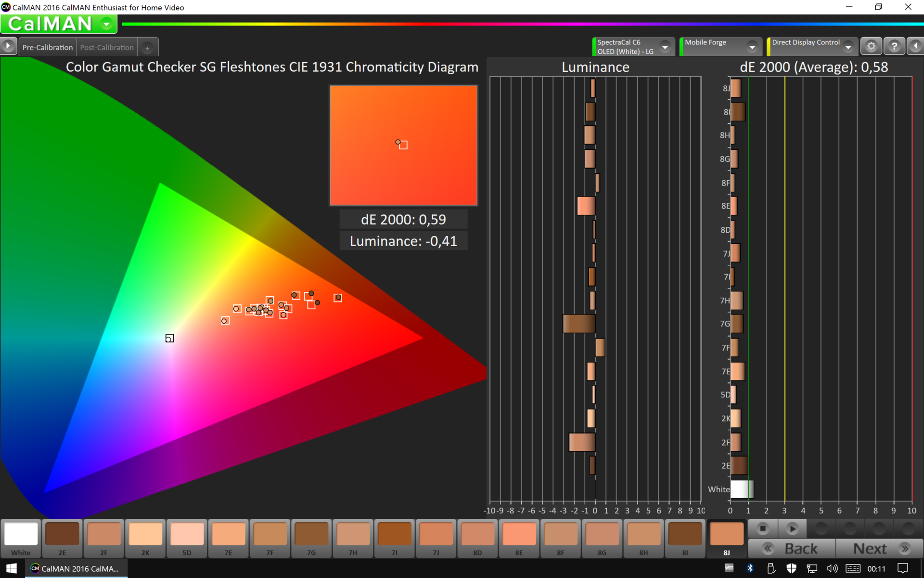Click the dE 2000: 0,59 readout

[403, 220]
